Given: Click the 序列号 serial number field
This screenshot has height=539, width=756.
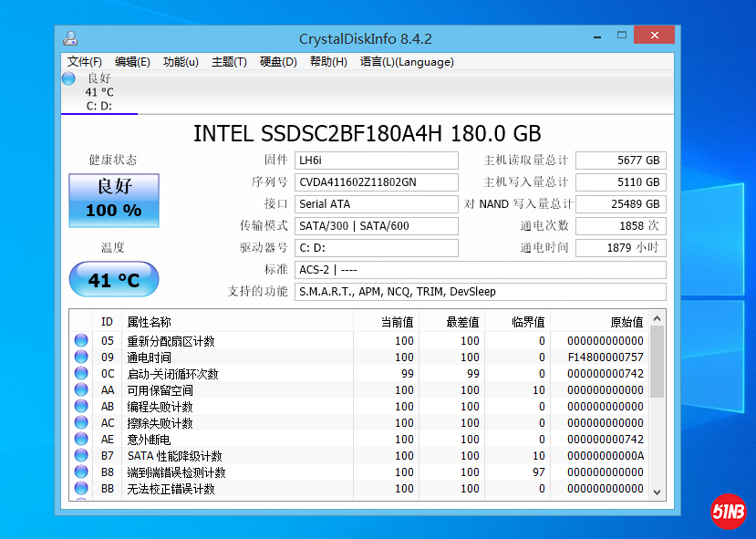Looking at the screenshot, I should [x=376, y=182].
